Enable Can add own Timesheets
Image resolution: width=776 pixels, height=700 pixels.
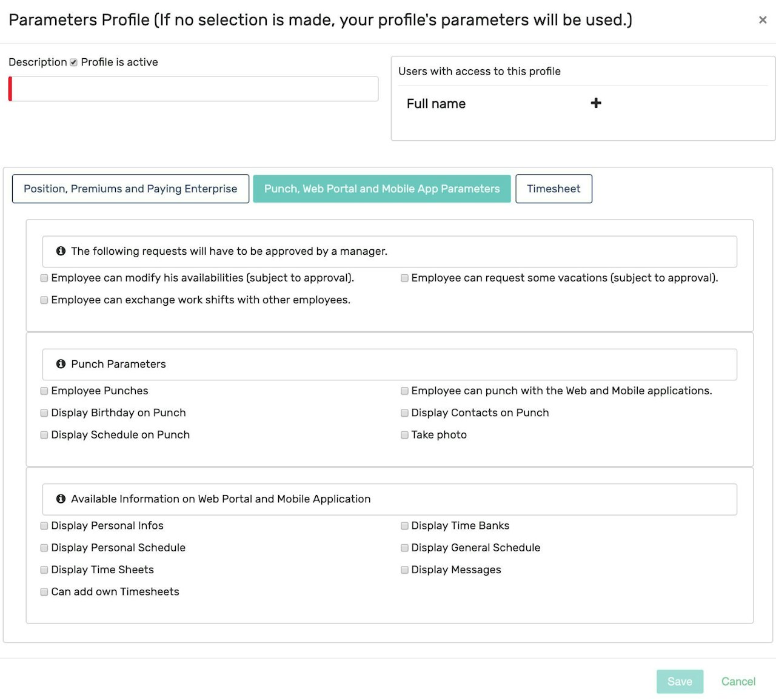tap(44, 592)
